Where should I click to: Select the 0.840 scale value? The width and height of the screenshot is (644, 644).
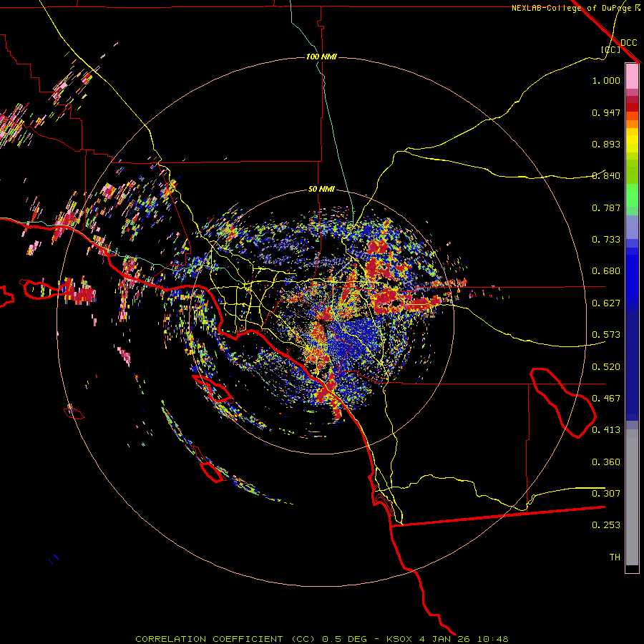[x=606, y=176]
